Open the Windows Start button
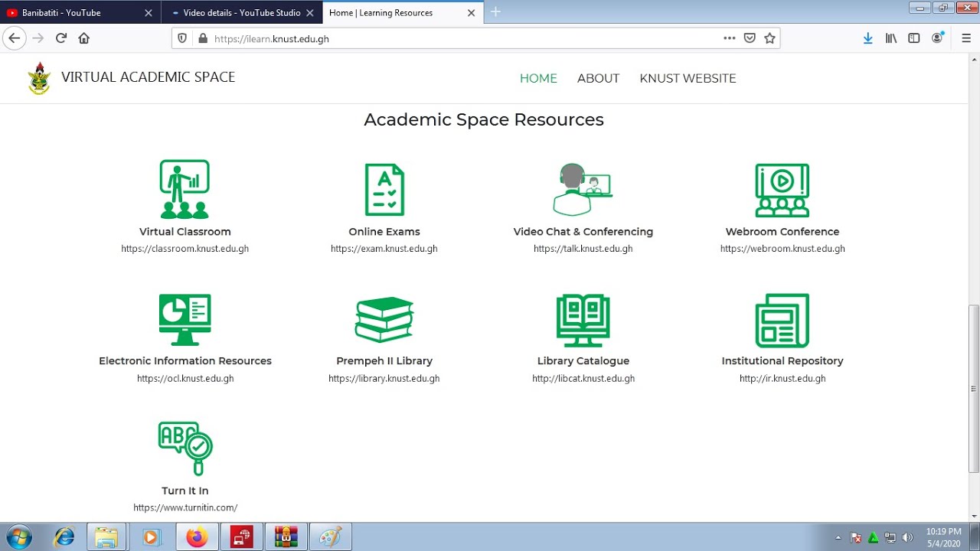This screenshot has height=551, width=980. click(18, 537)
